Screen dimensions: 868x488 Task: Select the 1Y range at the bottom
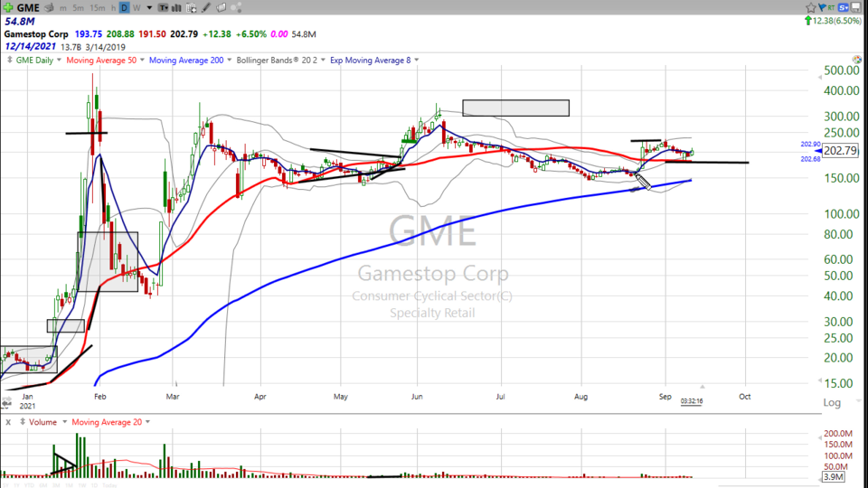16,485
